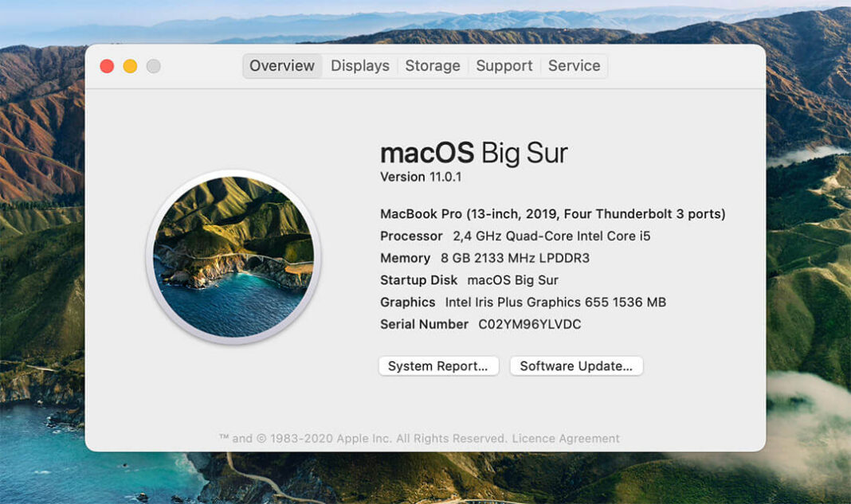Viewport: 851px width, 504px height.
Task: Click the Startup Disk macOS Big Sur entry
Action: [467, 279]
